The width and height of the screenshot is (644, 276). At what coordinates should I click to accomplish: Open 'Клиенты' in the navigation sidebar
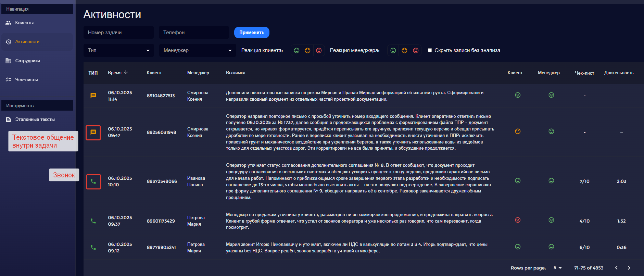click(24, 23)
